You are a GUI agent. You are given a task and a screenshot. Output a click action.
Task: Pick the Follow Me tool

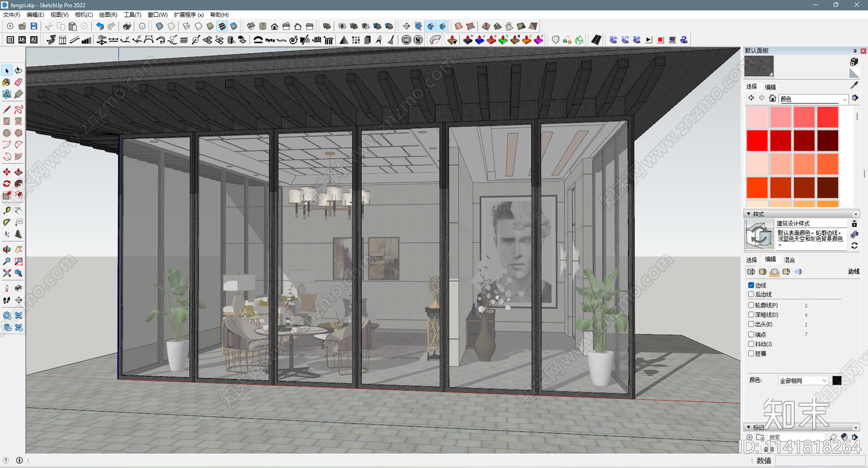point(18,184)
